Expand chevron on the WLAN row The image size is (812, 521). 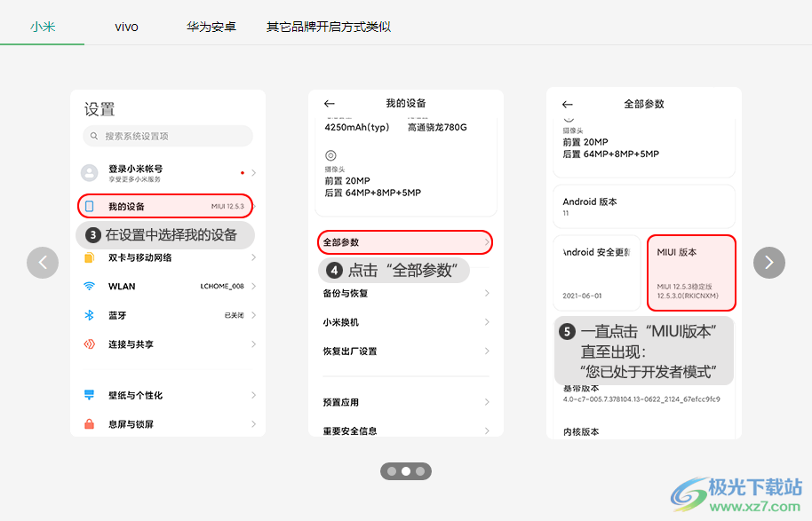254,286
